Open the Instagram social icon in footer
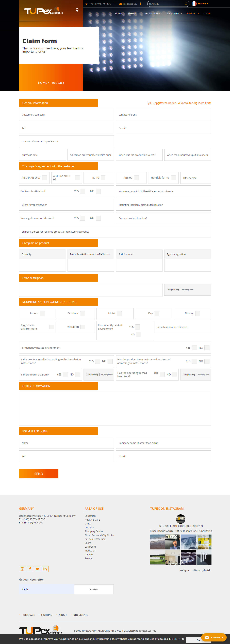 click(22, 569)
